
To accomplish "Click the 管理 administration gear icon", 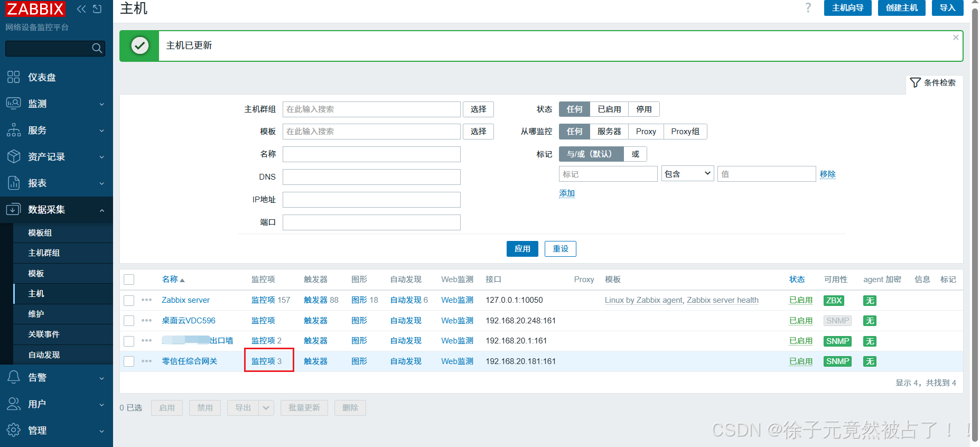I will click(14, 430).
